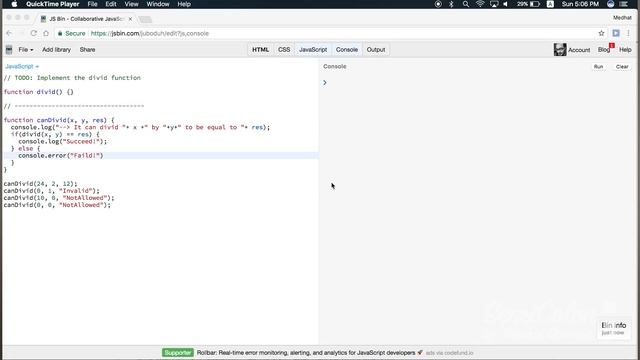This screenshot has width=640, height=360.
Task: Click the canDivid(0, 1, "Invalid") line
Action: (x=51, y=191)
